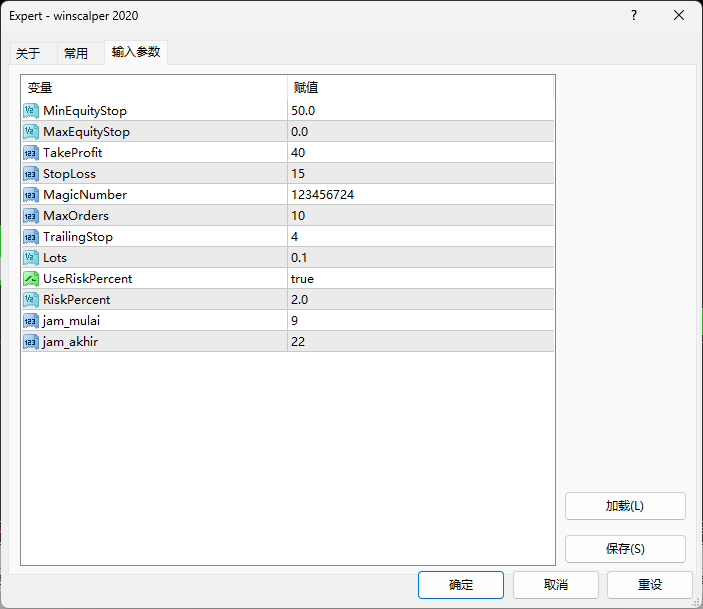Click the 加载(L) button
Image resolution: width=703 pixels, height=609 pixels.
pos(625,506)
